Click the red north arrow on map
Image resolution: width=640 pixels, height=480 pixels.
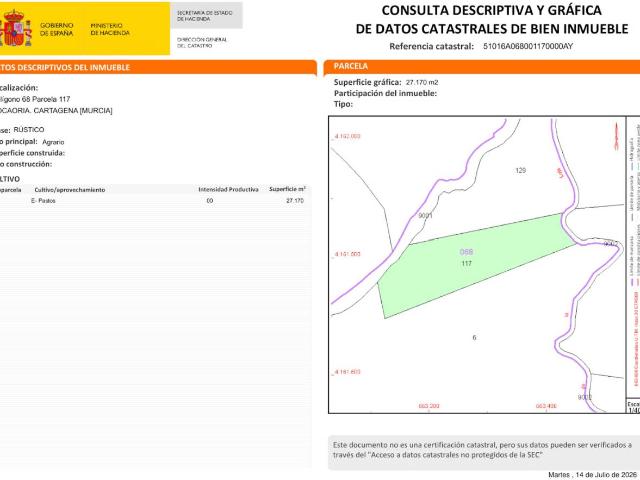(617, 136)
